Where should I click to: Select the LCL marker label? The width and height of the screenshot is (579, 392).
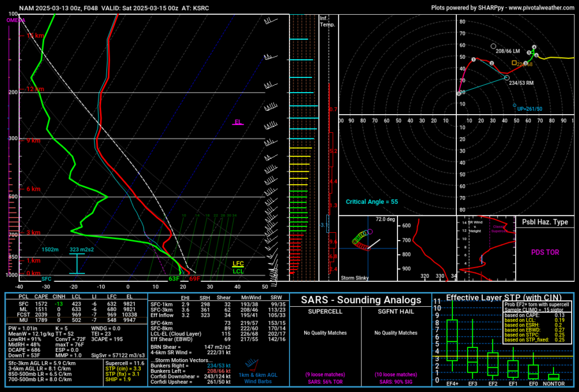click(x=237, y=270)
